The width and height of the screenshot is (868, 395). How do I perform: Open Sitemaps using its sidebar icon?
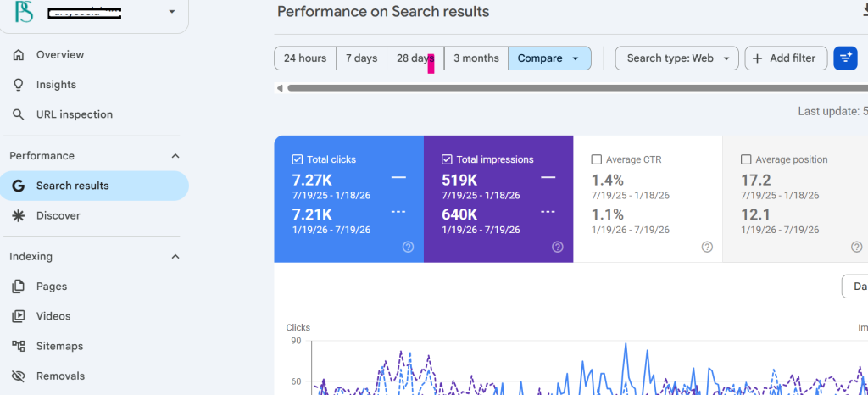point(19,347)
